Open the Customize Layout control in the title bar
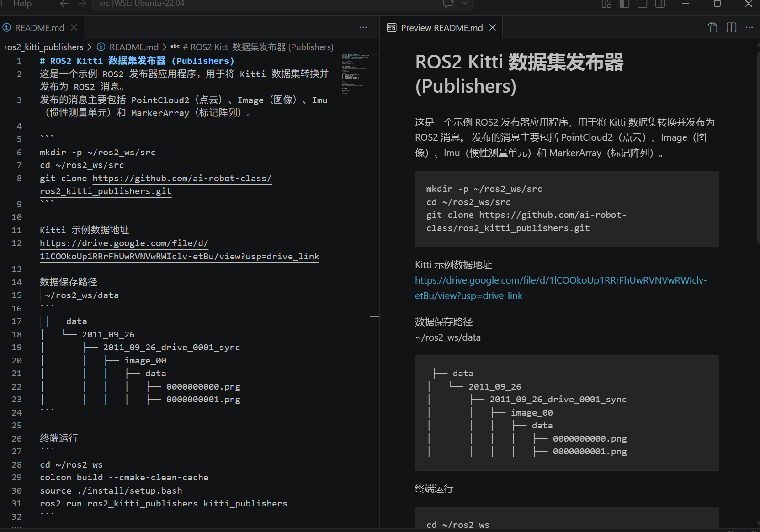 (606, 4)
